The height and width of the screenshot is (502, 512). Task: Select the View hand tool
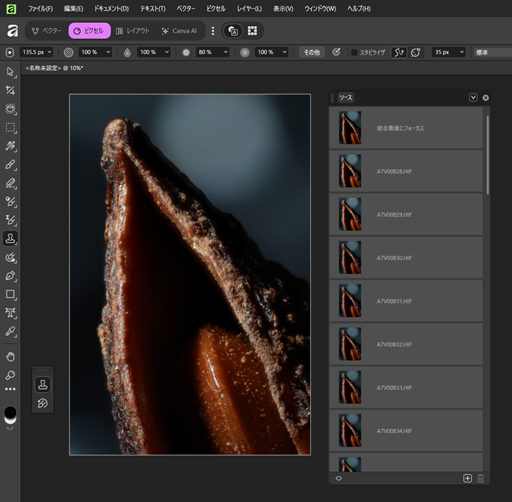coord(10,357)
